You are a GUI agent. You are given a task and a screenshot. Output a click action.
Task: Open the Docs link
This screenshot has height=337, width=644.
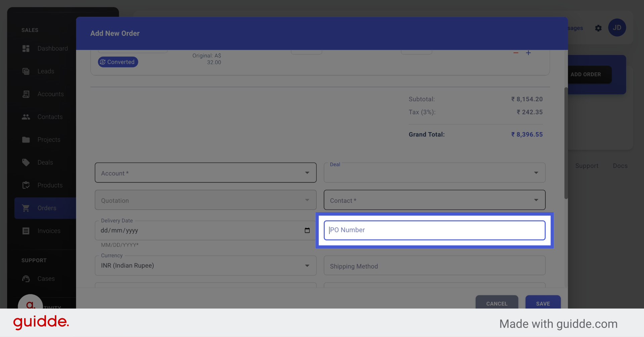click(x=620, y=166)
